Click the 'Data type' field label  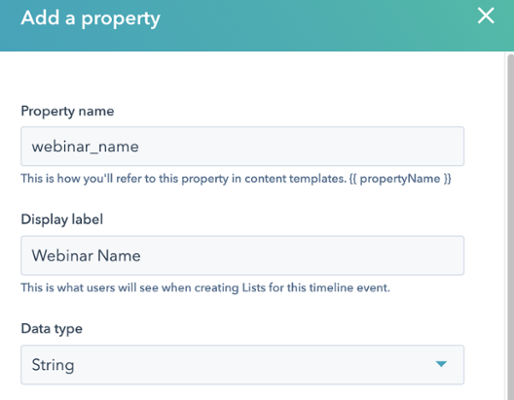click(52, 329)
